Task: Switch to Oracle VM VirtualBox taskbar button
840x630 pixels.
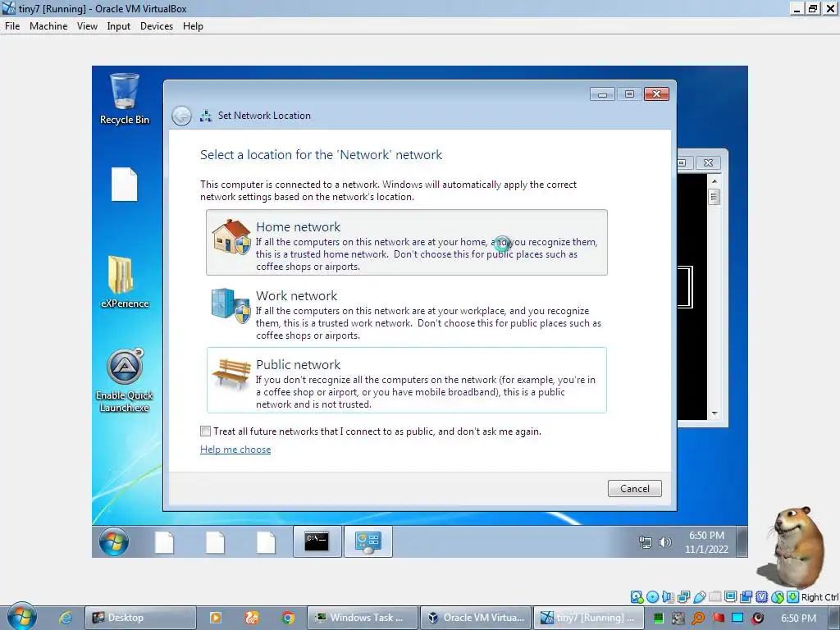Action: tap(477, 618)
